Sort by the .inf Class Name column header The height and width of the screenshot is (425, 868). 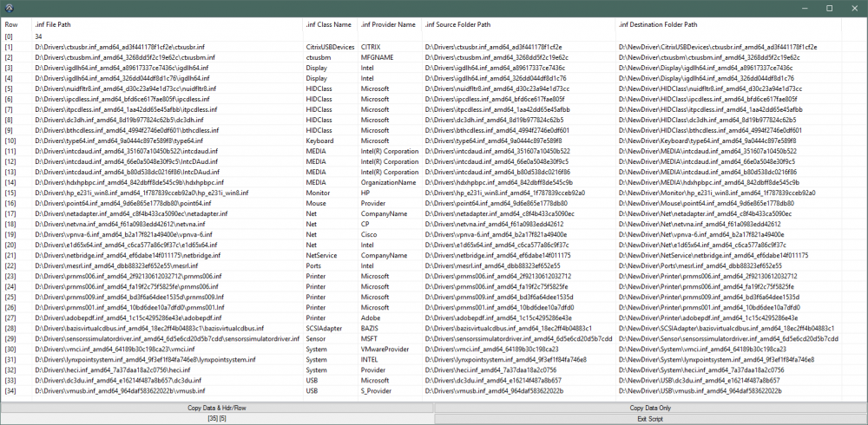[329, 25]
